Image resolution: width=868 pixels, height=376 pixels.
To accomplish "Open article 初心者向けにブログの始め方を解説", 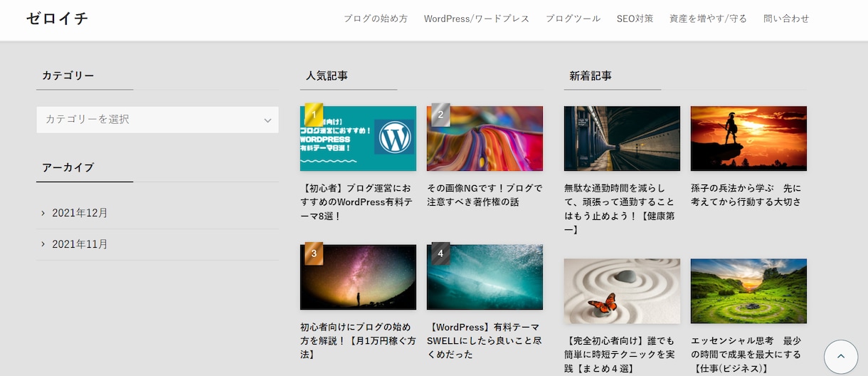I will (358, 340).
